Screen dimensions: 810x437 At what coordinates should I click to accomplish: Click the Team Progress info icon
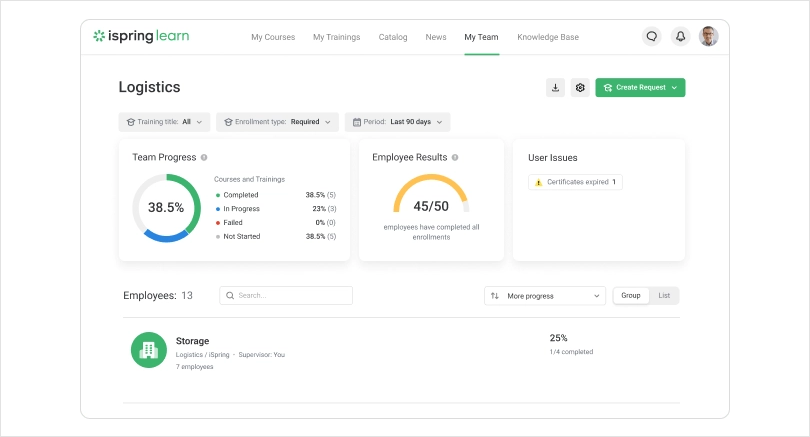click(x=204, y=158)
